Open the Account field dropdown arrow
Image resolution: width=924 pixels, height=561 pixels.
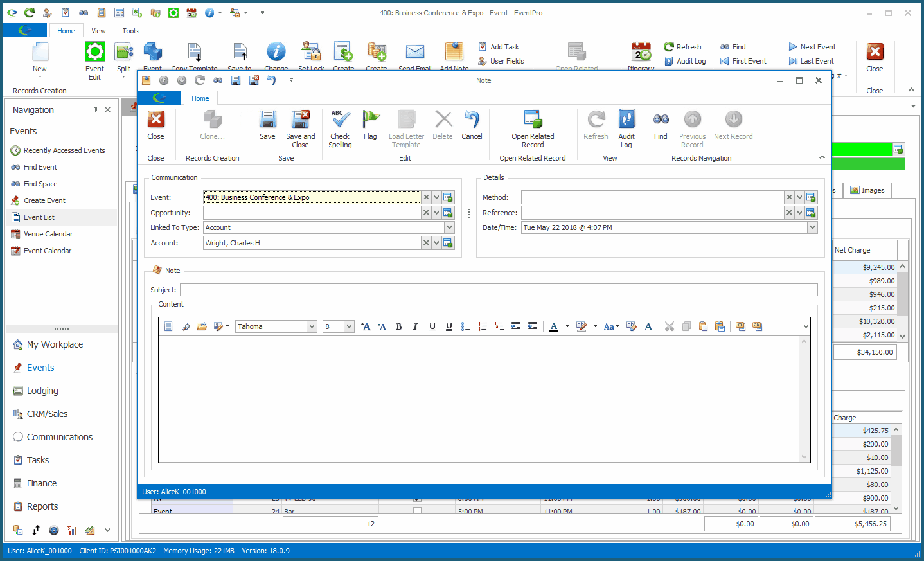(437, 243)
